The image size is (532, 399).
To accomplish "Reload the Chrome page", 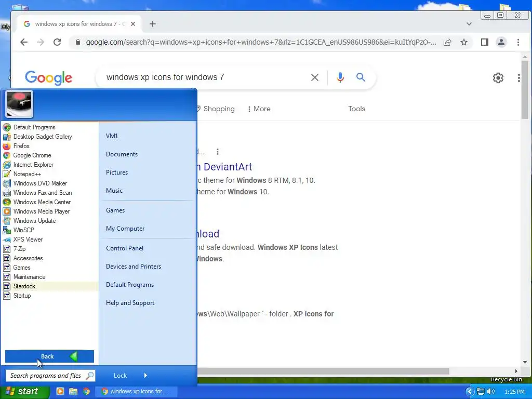I will pyautogui.click(x=57, y=42).
